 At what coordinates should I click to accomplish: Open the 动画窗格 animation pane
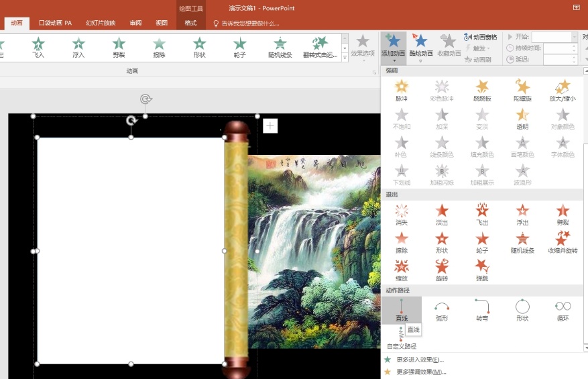point(481,37)
